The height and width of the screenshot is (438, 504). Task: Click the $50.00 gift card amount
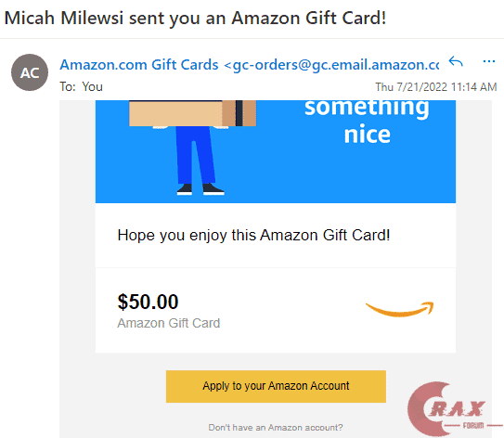click(148, 302)
